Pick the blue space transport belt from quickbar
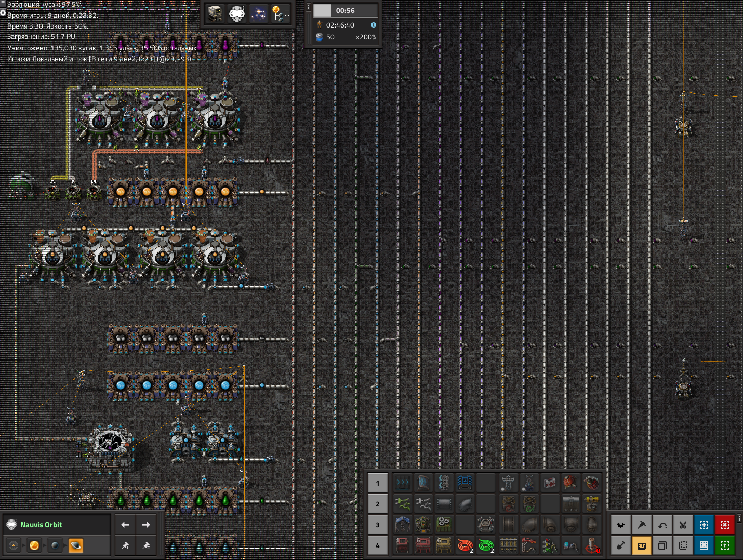The height and width of the screenshot is (560, 743). tap(402, 483)
